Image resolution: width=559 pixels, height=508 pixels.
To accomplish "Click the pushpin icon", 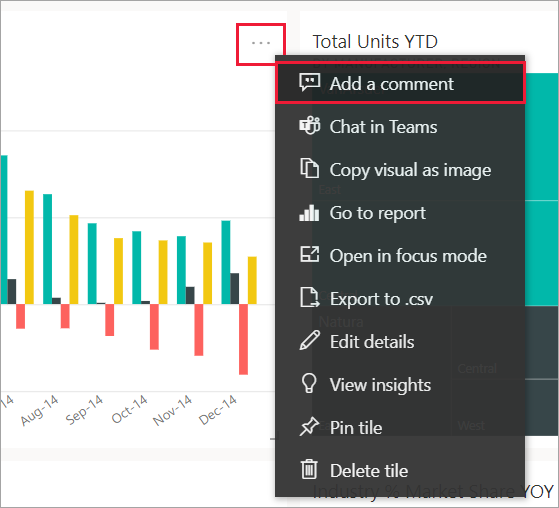I will coord(309,426).
